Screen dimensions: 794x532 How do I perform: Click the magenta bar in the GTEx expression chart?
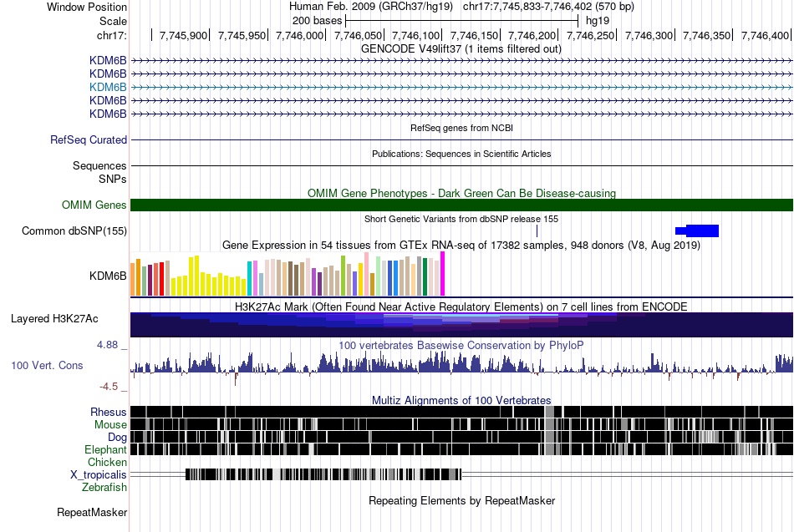click(443, 274)
